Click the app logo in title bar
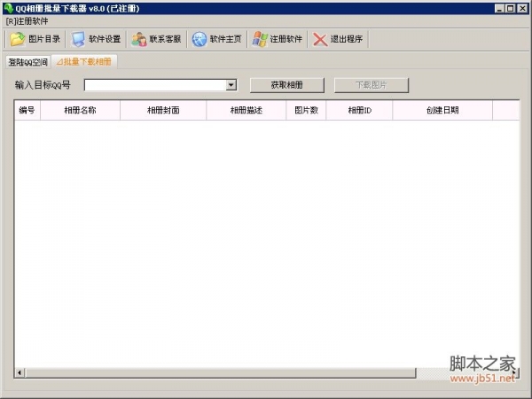This screenshot has height=399, width=532. click(8, 8)
